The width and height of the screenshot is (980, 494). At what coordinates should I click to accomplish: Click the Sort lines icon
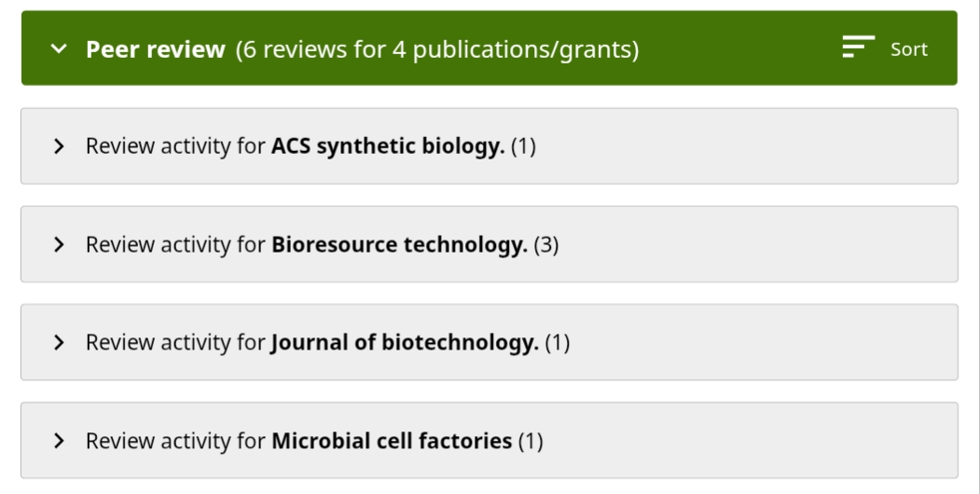tap(859, 48)
